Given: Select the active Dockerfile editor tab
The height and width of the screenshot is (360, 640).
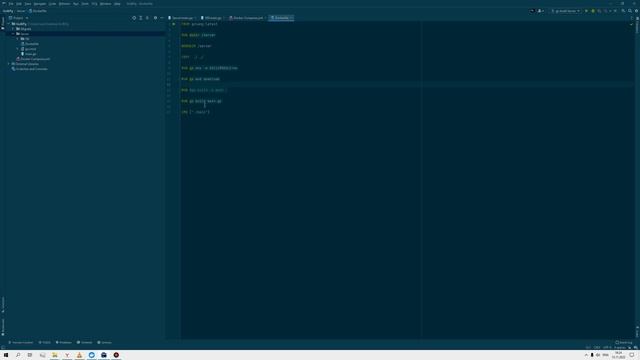Looking at the screenshot, I should (x=280, y=18).
